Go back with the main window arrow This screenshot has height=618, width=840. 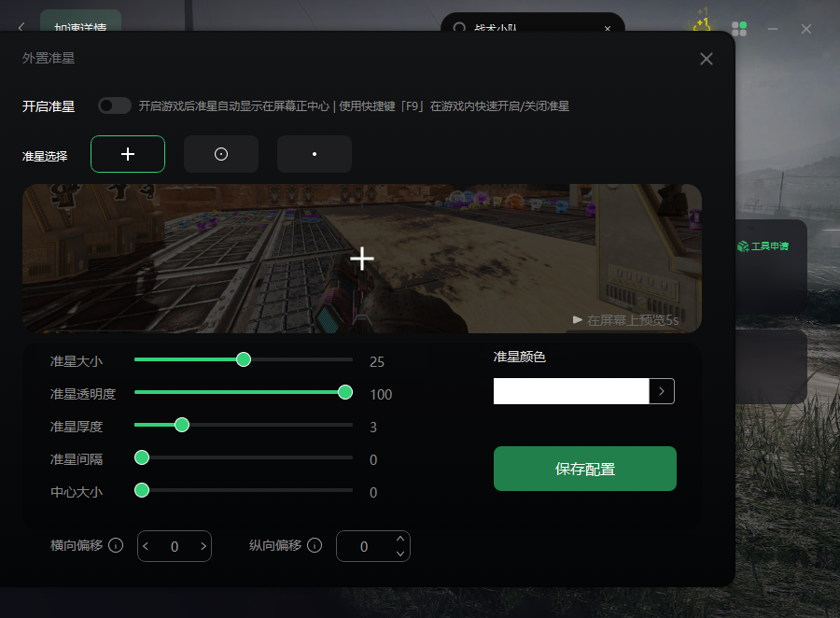point(21,27)
